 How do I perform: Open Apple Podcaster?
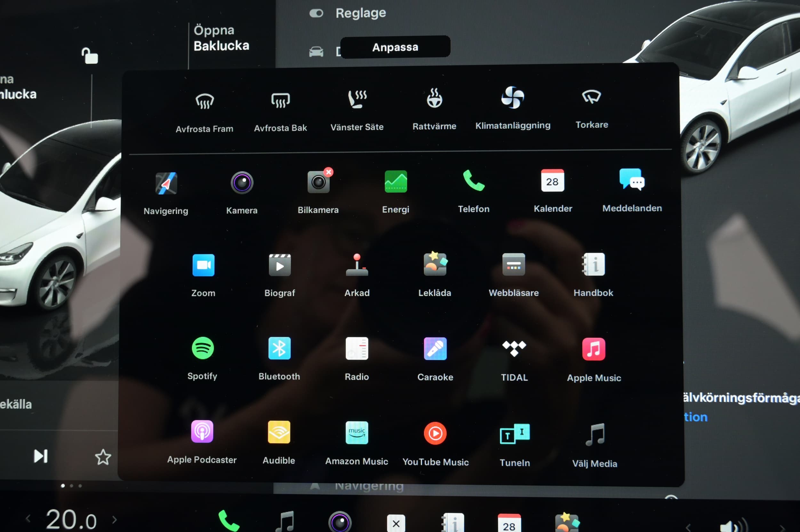click(202, 442)
